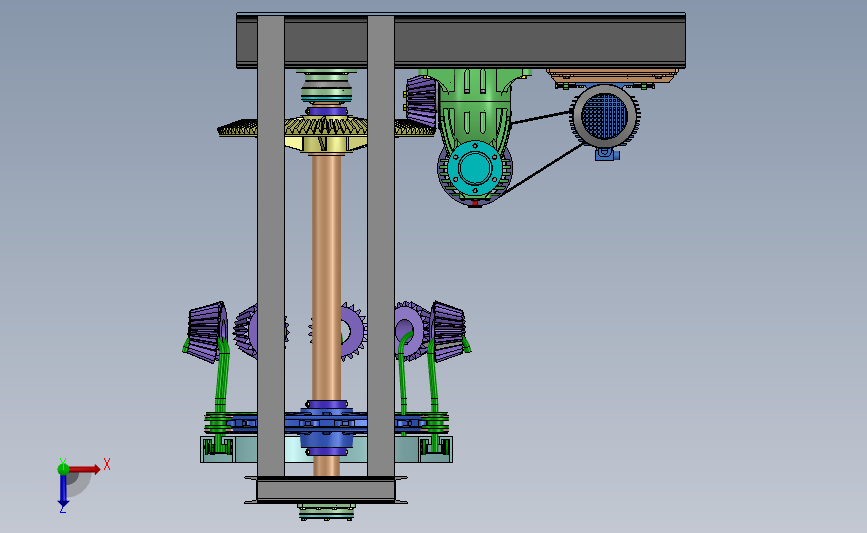This screenshot has width=867, height=533.
Task: Select the bottom bearing flange below frame
Action: tap(326, 512)
